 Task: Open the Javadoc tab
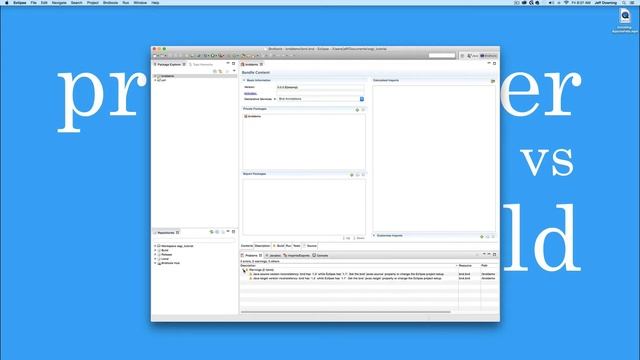273,256
